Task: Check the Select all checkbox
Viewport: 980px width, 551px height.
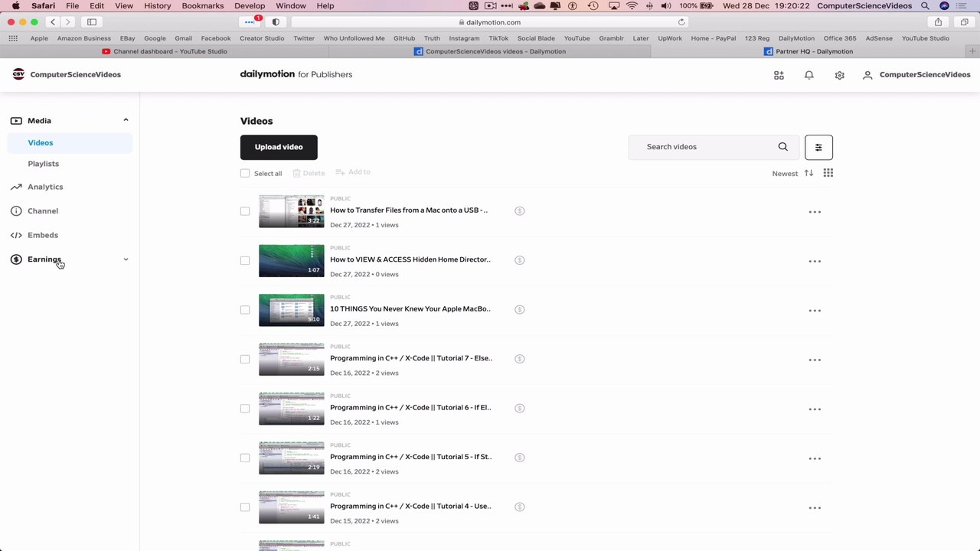Action: pos(245,174)
